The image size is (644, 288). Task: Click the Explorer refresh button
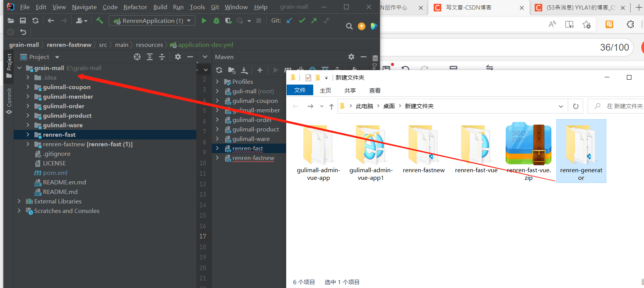[x=575, y=106]
